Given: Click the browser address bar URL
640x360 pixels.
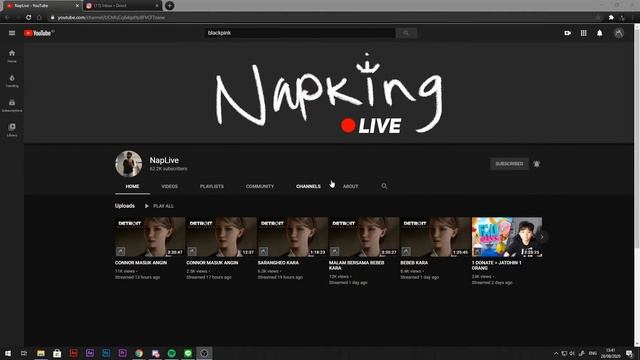Looking at the screenshot, I should click(111, 18).
